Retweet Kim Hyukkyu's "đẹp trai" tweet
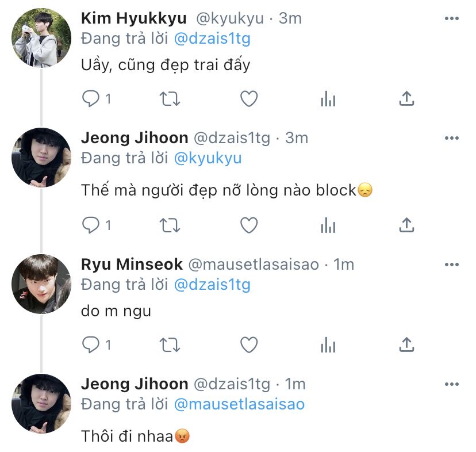 [x=169, y=99]
